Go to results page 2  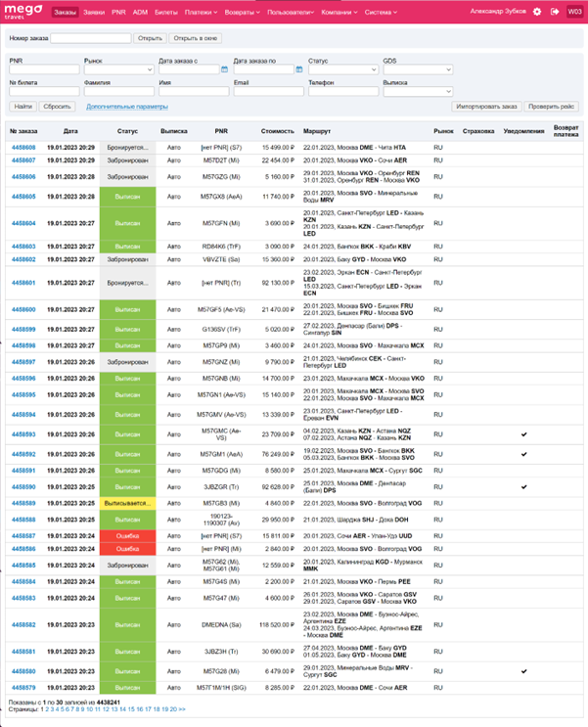point(46,709)
